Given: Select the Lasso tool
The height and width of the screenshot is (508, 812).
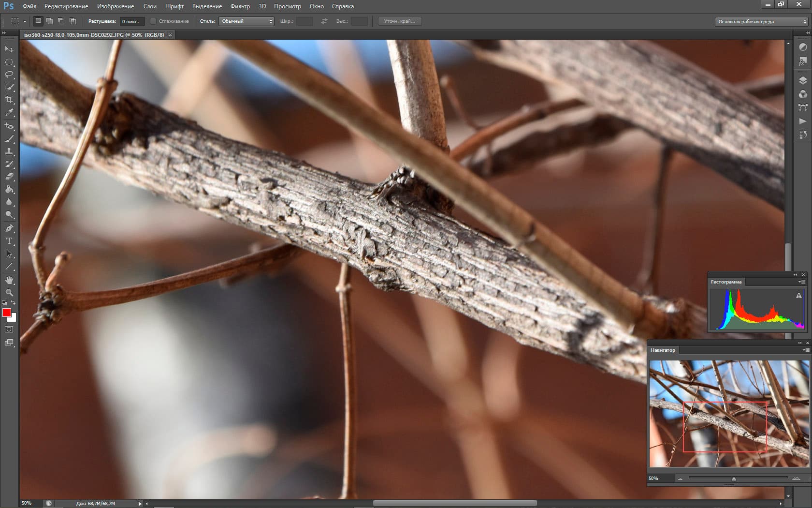Looking at the screenshot, I should (9, 75).
